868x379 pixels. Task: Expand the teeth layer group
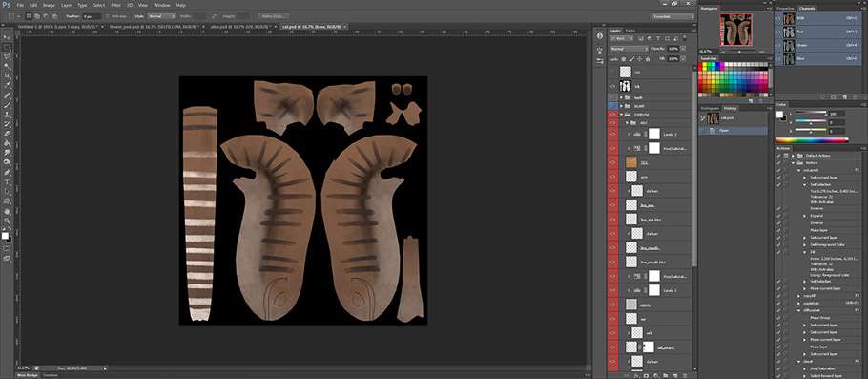coord(622,97)
